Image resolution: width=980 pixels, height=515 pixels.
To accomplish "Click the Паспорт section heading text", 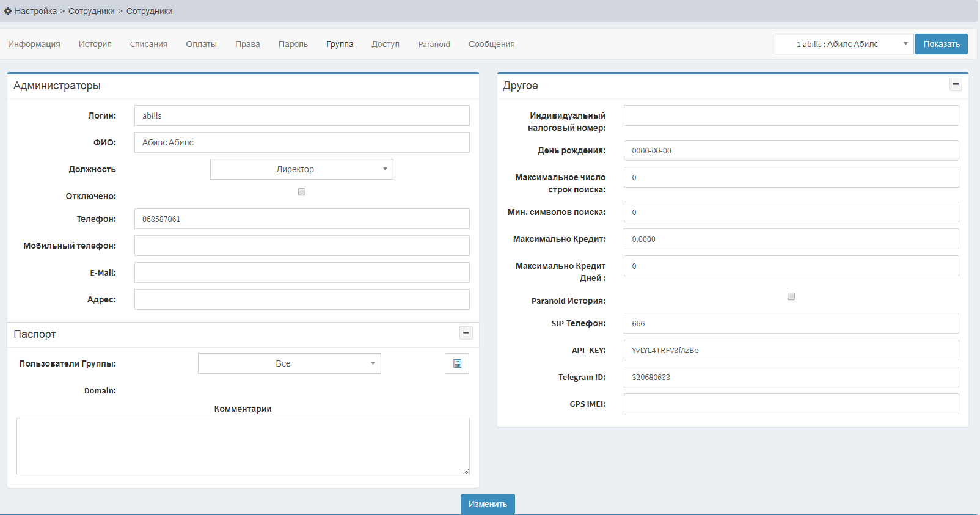I will [x=35, y=334].
